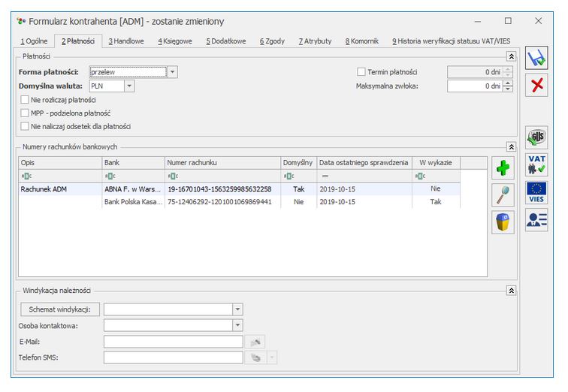Image resolution: width=568 pixels, height=392 pixels.
Task: Open the Schemat windykacji dropdown list
Action: pyautogui.click(x=237, y=309)
